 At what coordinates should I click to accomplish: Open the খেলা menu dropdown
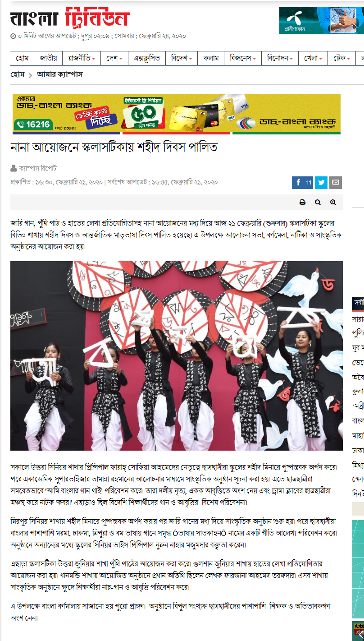(x=313, y=58)
